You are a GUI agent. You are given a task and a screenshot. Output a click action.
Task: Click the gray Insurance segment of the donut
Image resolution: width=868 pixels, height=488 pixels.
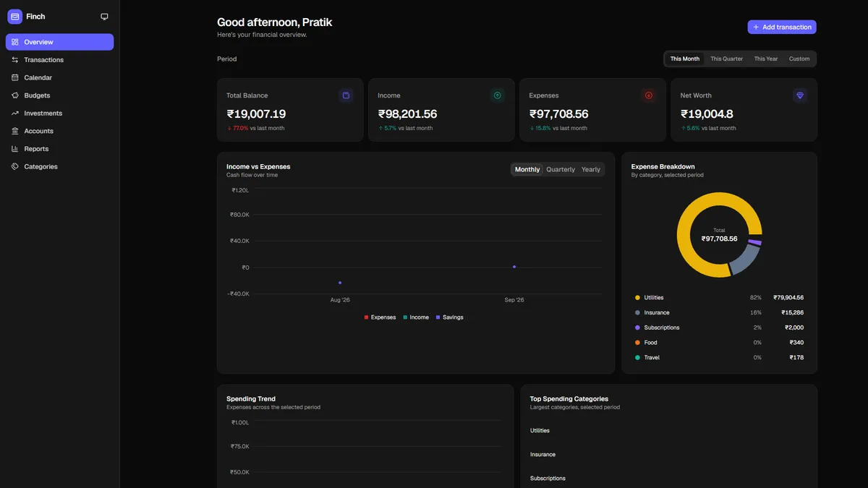(745, 259)
